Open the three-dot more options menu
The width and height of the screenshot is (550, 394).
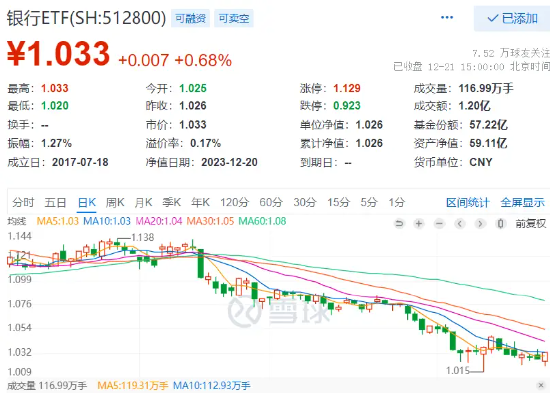447,18
